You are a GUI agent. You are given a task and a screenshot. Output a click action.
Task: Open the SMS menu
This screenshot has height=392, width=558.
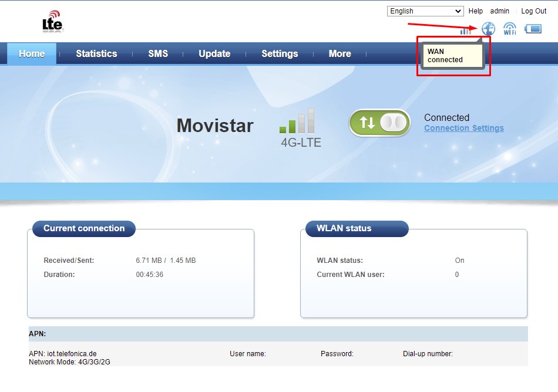158,53
